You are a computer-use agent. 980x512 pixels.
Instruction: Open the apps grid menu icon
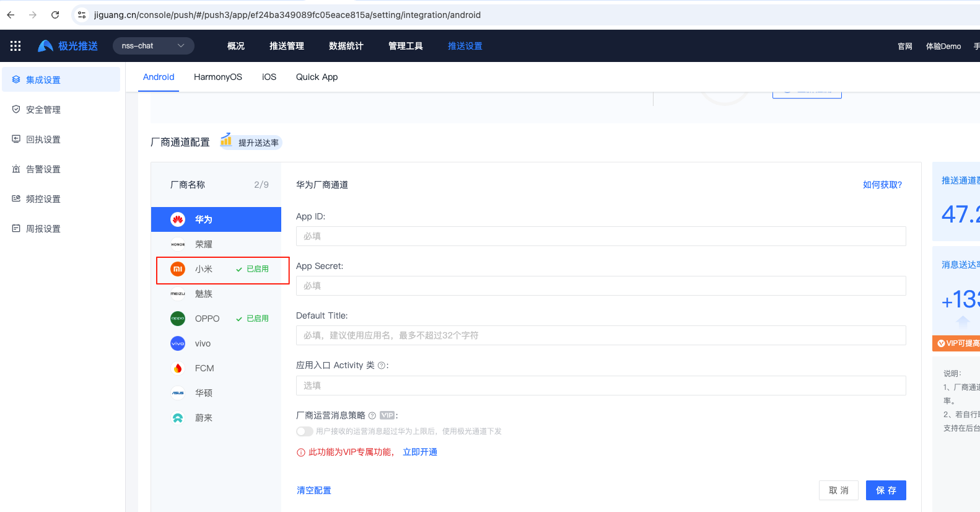15,46
